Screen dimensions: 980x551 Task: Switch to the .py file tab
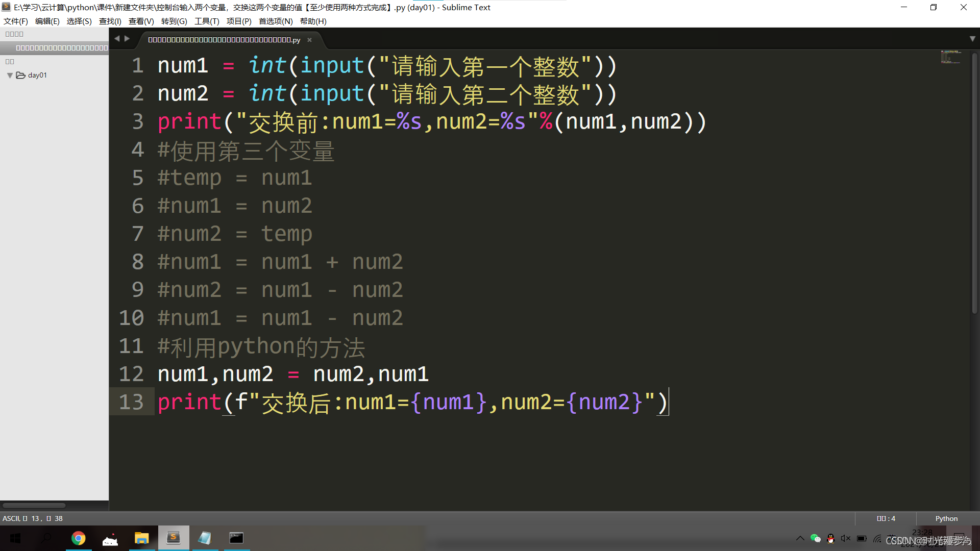click(225, 40)
